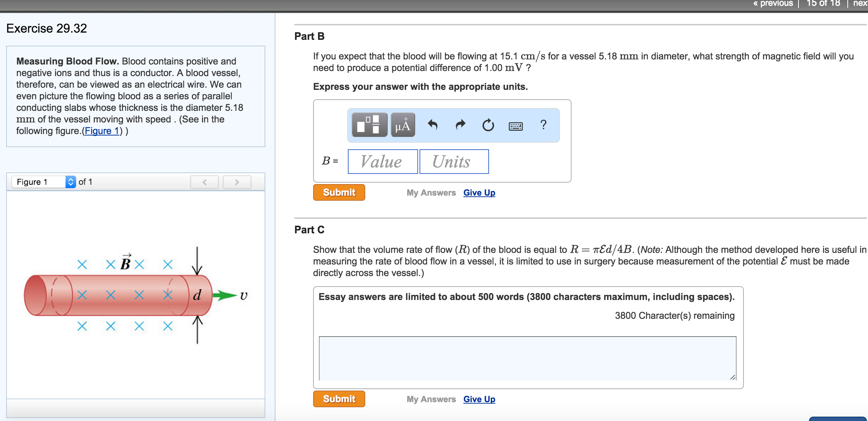
Task: Click the reset circular arrow icon
Action: click(488, 125)
